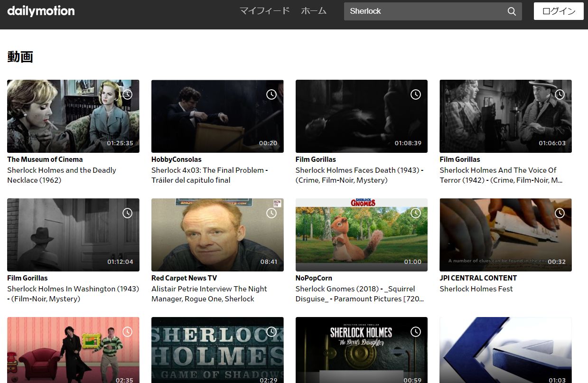Open Film Gorillas channel above Voice Of Terror
This screenshot has width=588, height=383.
point(460,159)
